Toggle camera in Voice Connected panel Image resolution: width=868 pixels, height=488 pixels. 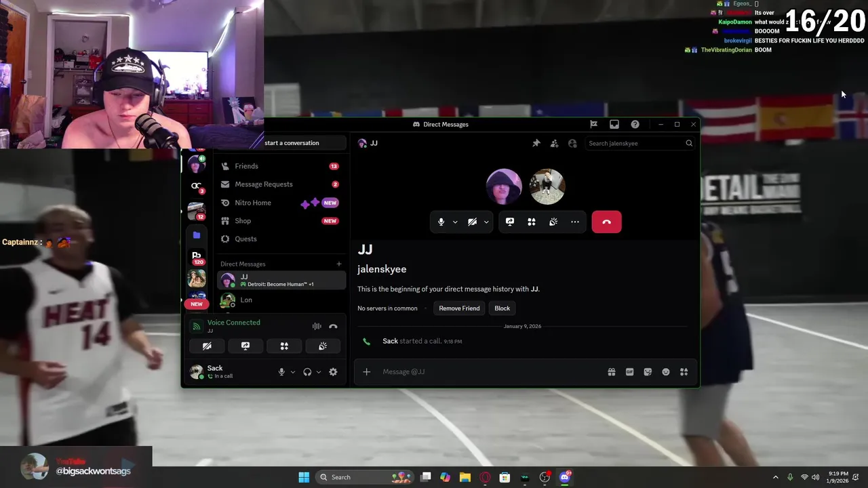tap(207, 346)
